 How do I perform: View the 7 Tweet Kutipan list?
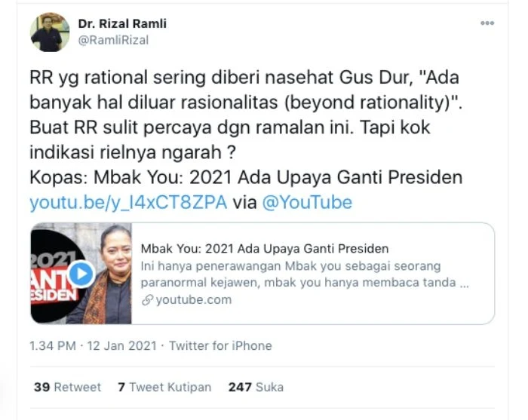click(x=164, y=387)
